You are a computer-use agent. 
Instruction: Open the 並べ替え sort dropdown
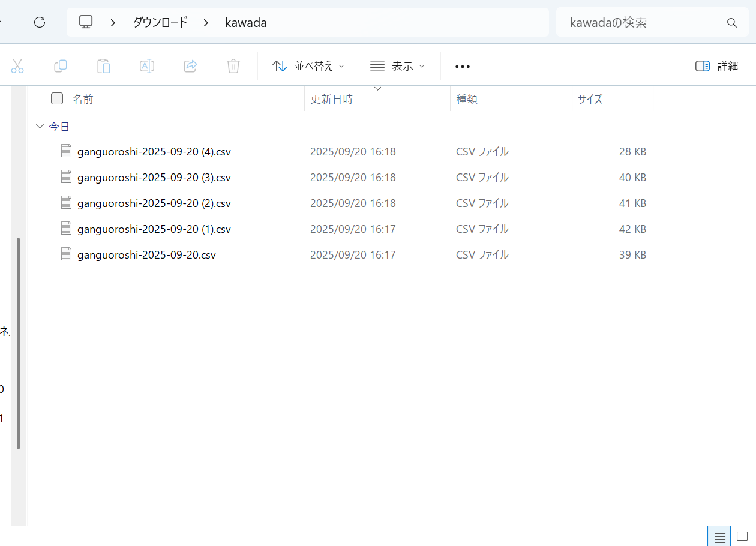(x=308, y=66)
